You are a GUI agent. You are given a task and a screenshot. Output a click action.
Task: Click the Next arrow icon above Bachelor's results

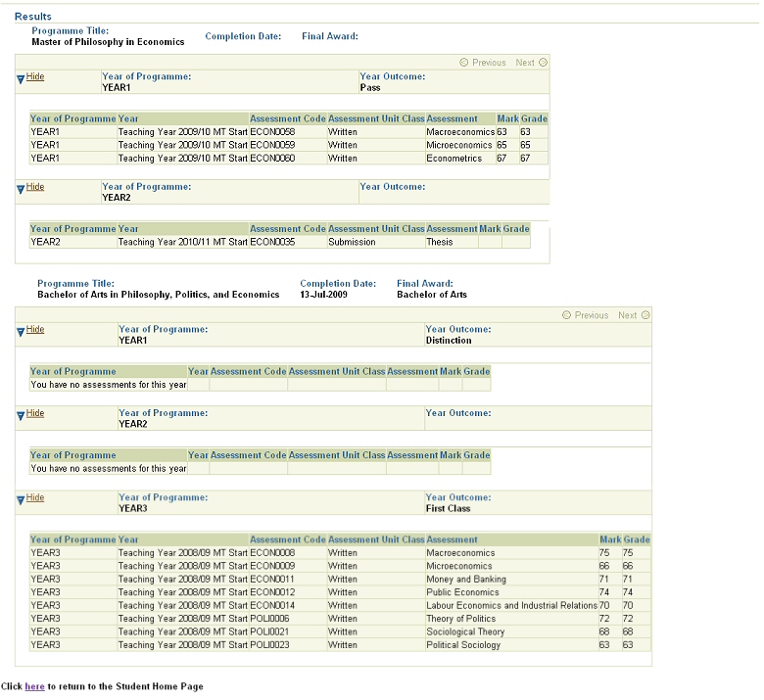click(x=645, y=315)
